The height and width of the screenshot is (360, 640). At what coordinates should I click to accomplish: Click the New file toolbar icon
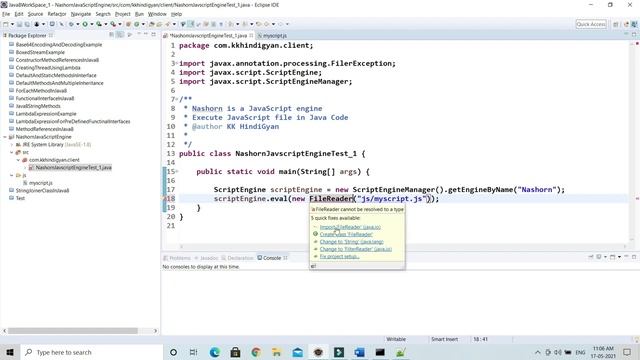click(x=5, y=24)
